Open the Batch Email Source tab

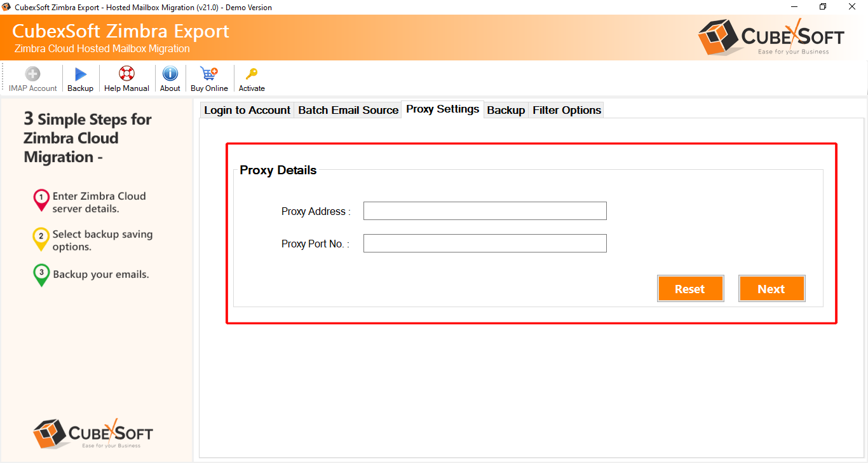click(x=348, y=110)
